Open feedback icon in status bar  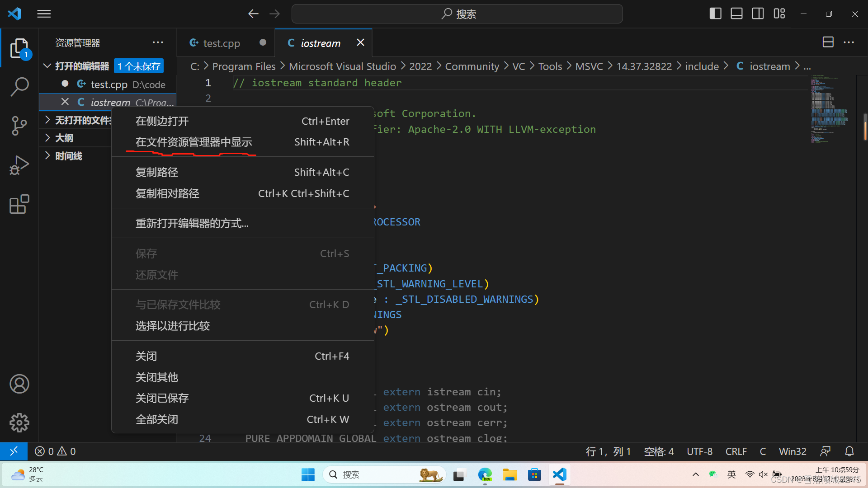[825, 451]
